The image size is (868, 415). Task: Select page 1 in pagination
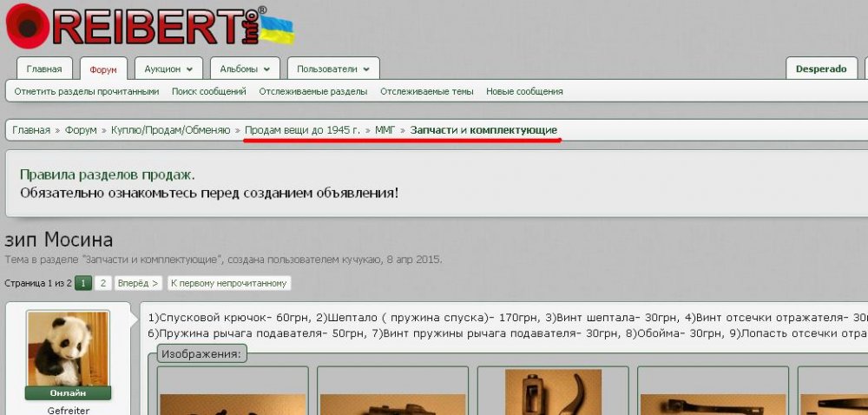click(83, 283)
